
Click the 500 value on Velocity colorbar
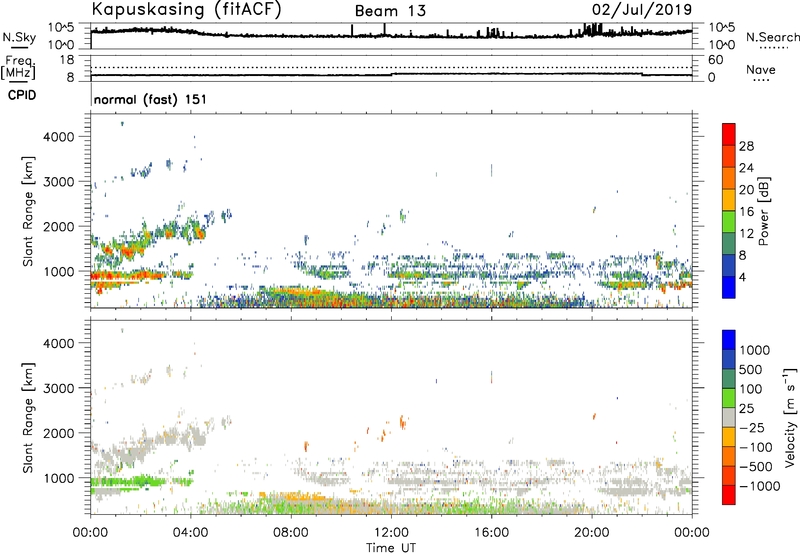(x=751, y=370)
